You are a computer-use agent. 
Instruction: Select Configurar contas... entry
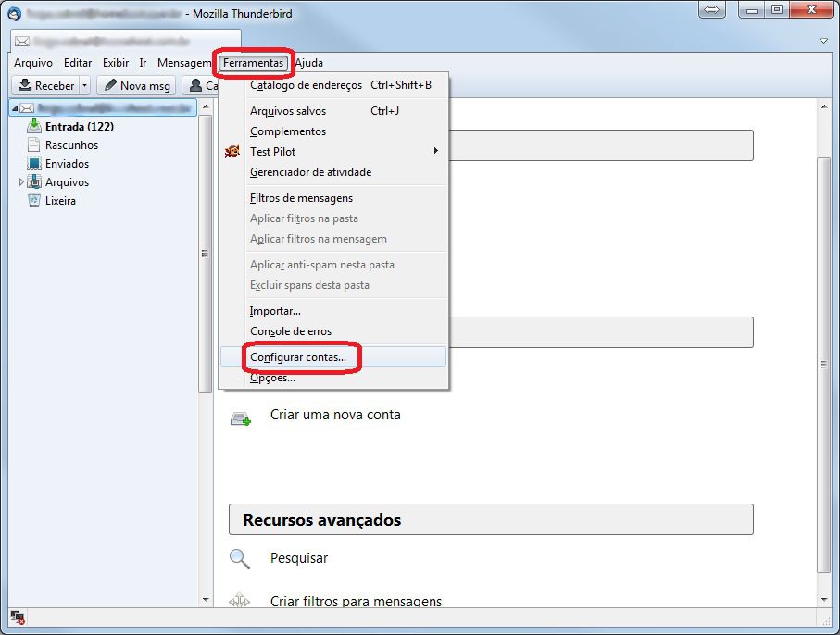[333, 357]
